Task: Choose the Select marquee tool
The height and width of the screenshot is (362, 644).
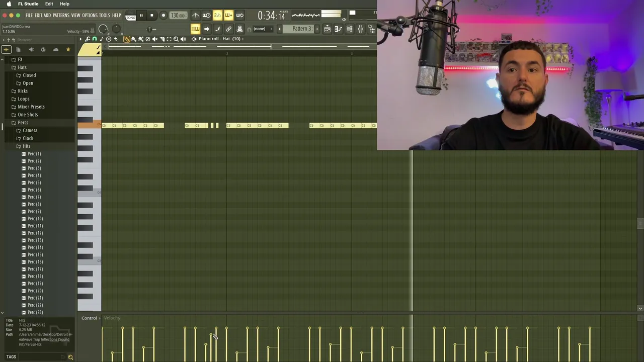Action: tap(169, 39)
